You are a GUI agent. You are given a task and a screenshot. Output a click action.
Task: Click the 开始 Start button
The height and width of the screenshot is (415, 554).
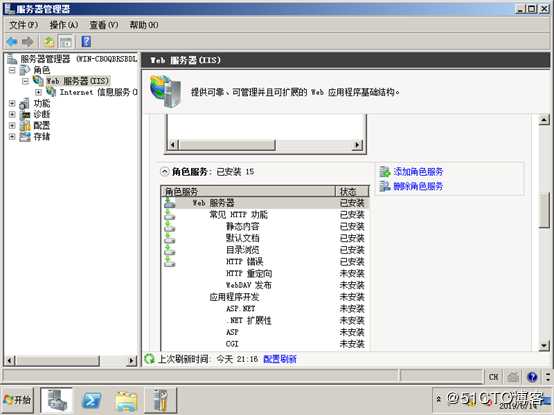18,400
